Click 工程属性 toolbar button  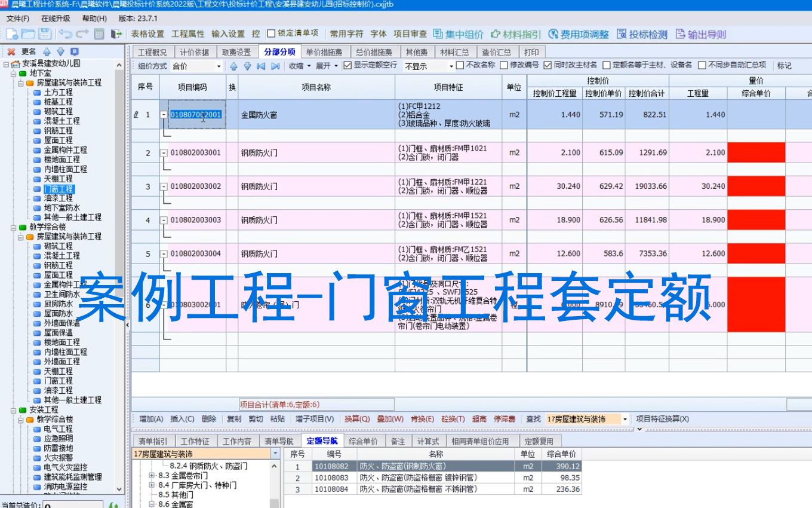pyautogui.click(x=187, y=34)
